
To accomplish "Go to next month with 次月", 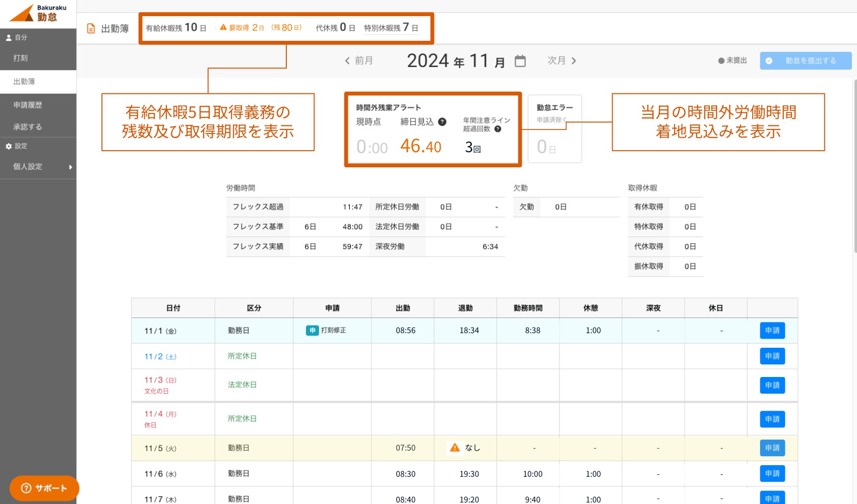I will 562,61.
